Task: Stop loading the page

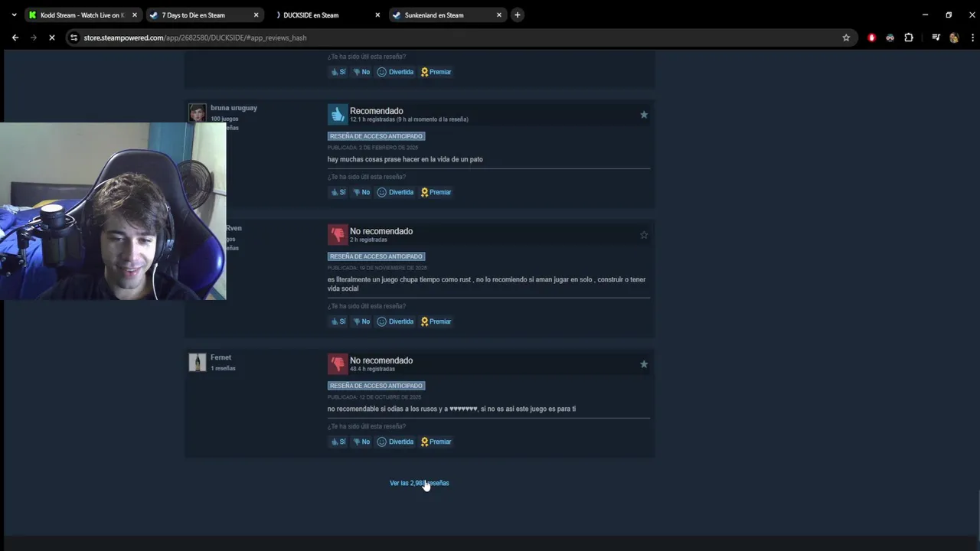Action: click(51, 37)
